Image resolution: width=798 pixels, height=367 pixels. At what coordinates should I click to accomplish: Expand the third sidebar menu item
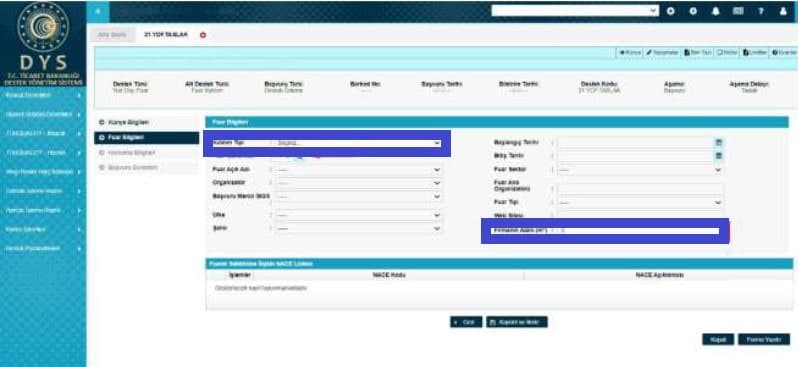(x=43, y=134)
